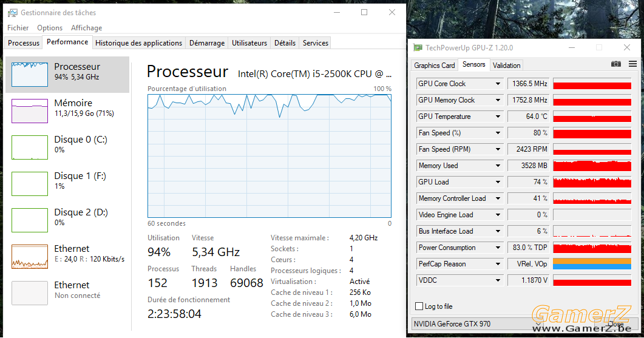This screenshot has width=644, height=338.
Task: Open the Fan Speed (RPM) sensor dropdown
Action: click(x=498, y=149)
